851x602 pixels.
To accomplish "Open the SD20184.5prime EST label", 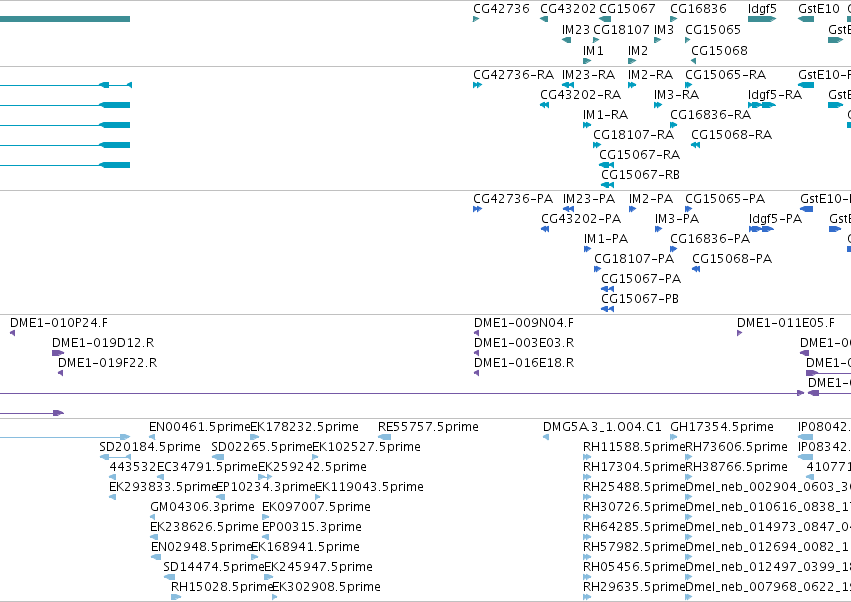I will pos(150,447).
